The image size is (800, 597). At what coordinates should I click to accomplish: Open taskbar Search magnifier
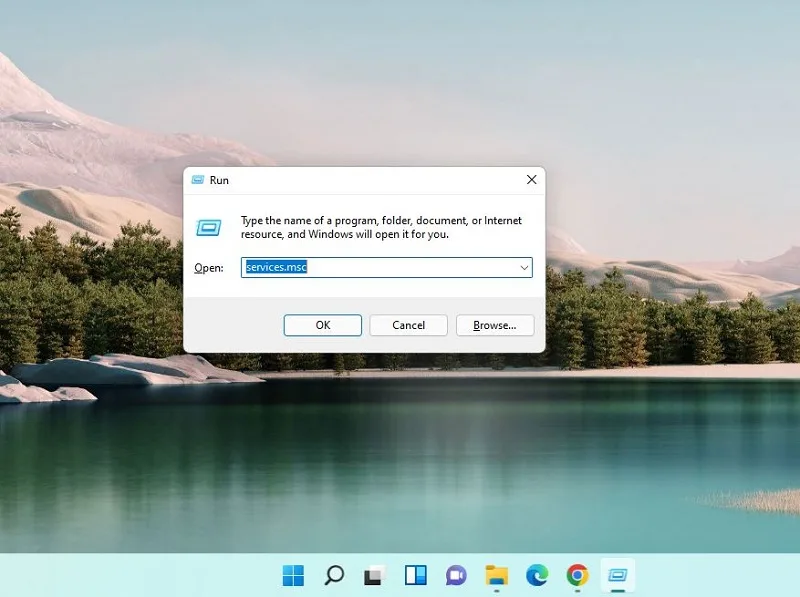coord(334,576)
